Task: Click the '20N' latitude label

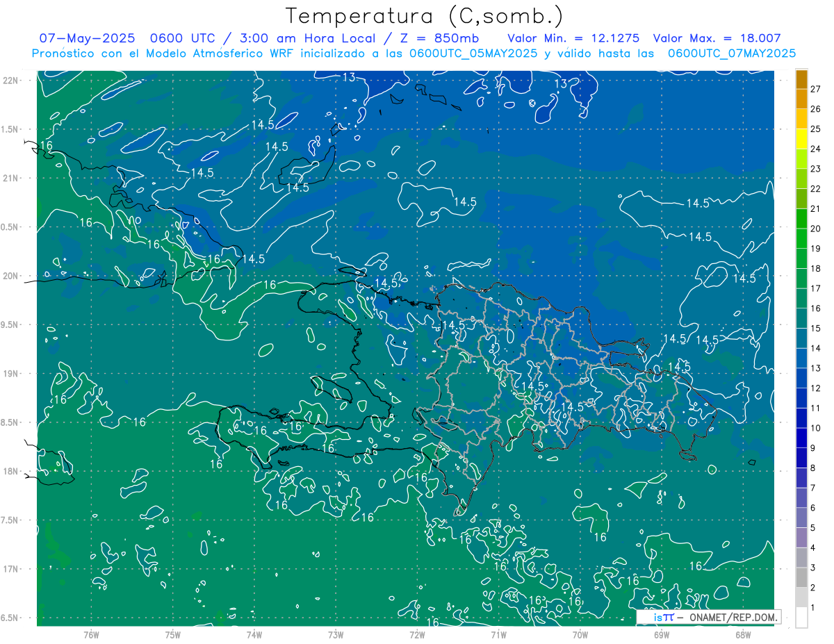Action: click(12, 276)
